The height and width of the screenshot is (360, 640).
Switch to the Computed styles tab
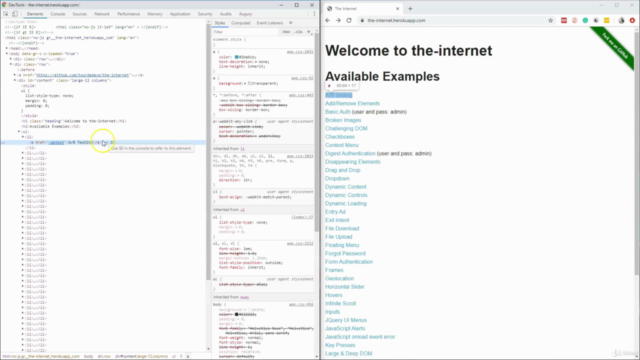click(241, 23)
